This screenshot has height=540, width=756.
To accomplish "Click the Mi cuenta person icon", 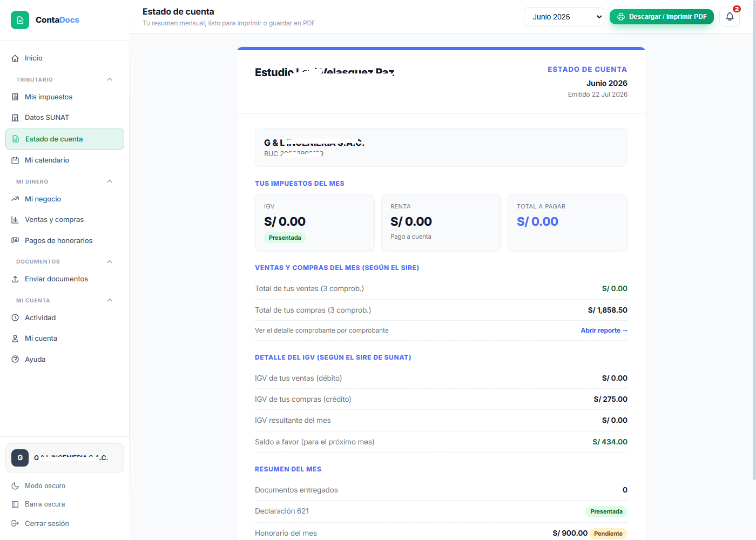I will tap(15, 339).
